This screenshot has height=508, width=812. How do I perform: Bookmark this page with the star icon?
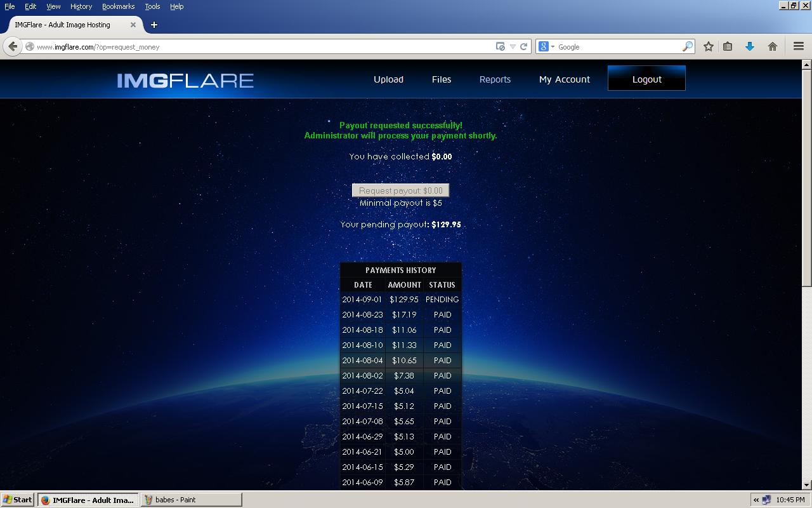(x=709, y=46)
